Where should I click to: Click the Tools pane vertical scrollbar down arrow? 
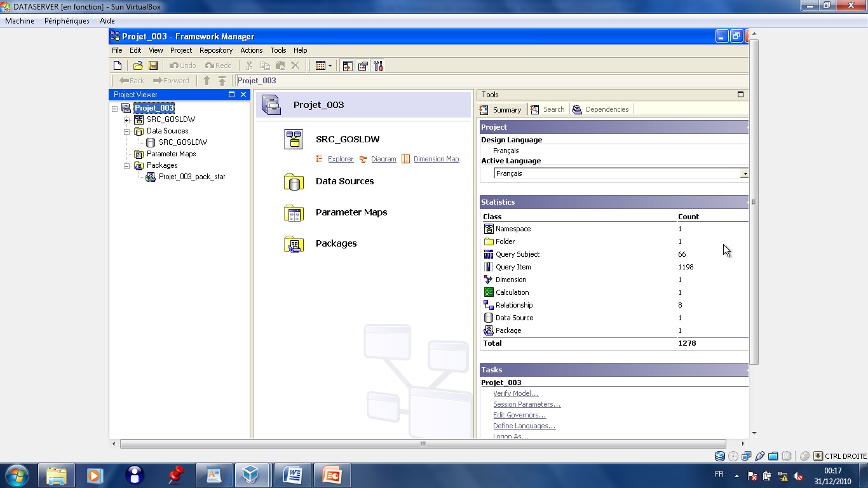coord(754,433)
